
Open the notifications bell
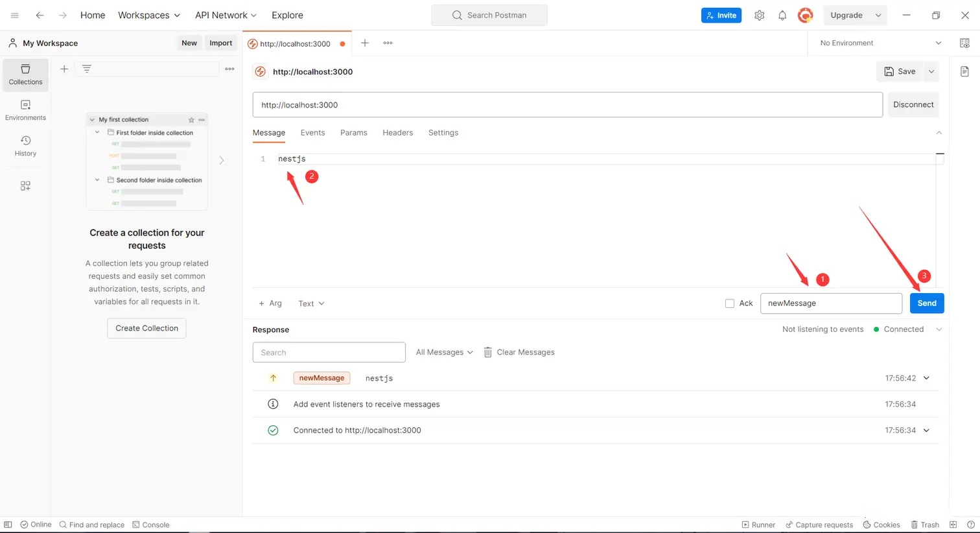[x=782, y=16]
